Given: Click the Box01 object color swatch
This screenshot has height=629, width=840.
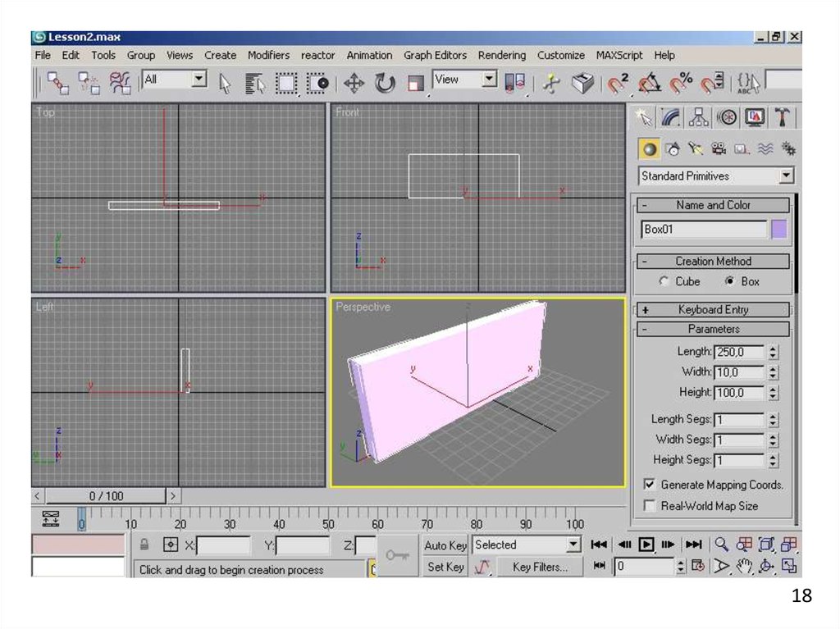Looking at the screenshot, I should tap(778, 230).
